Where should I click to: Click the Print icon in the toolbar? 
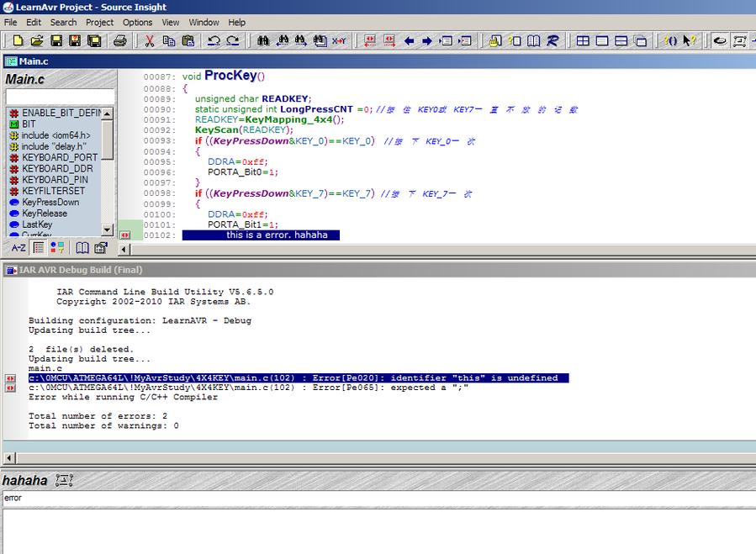pyautogui.click(x=120, y=40)
